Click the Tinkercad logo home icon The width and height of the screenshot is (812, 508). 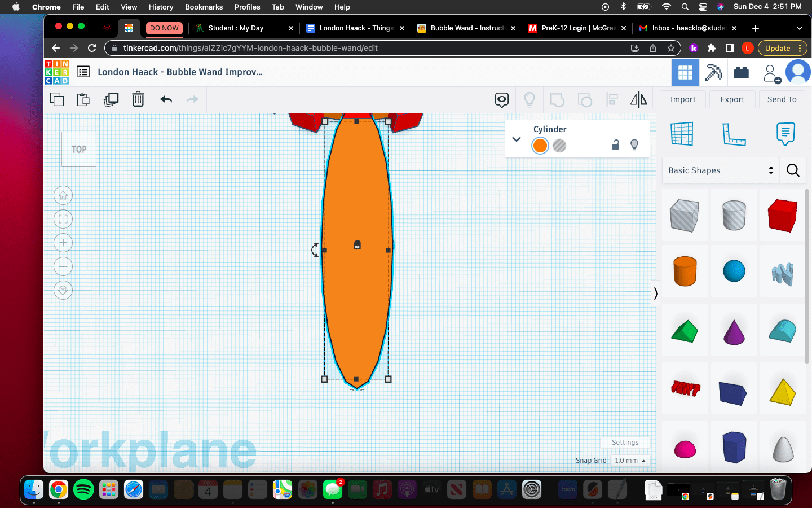(57, 72)
